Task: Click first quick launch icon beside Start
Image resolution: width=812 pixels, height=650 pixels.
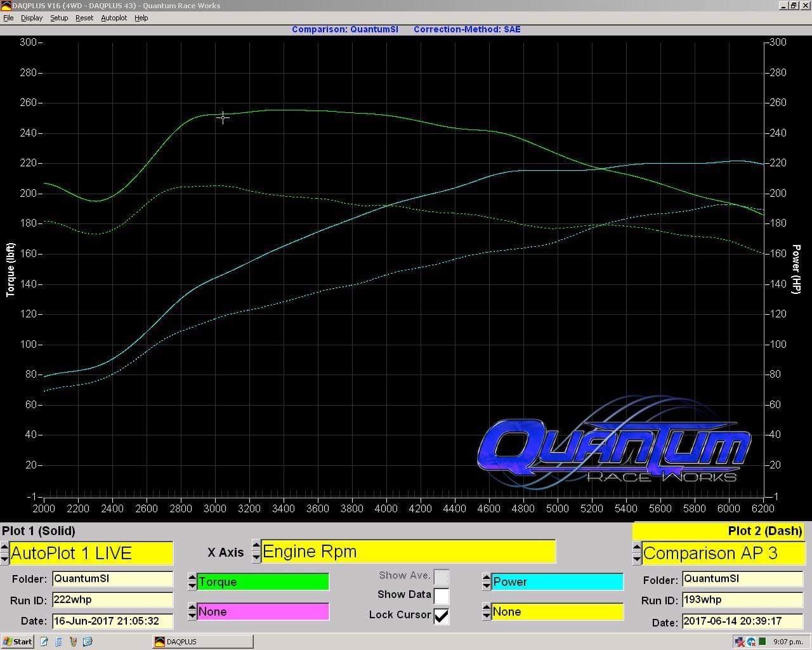Action: tap(44, 641)
